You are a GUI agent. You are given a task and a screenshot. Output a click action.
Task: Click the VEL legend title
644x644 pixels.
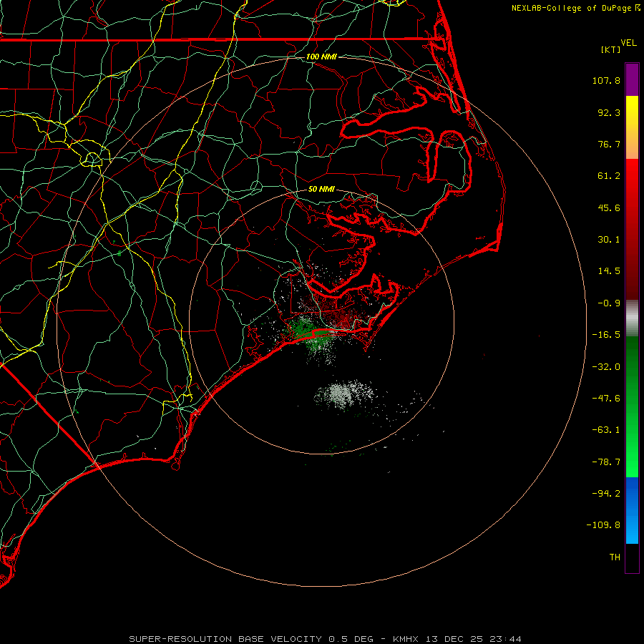click(x=628, y=43)
